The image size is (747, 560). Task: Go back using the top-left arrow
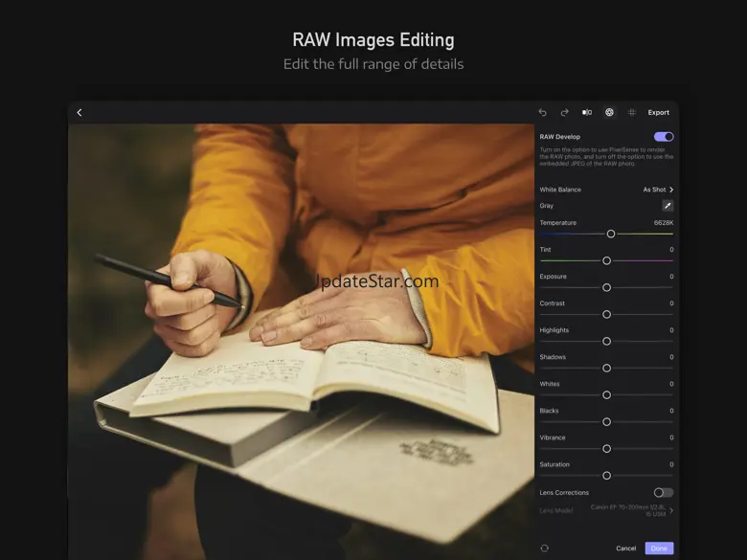point(79,113)
